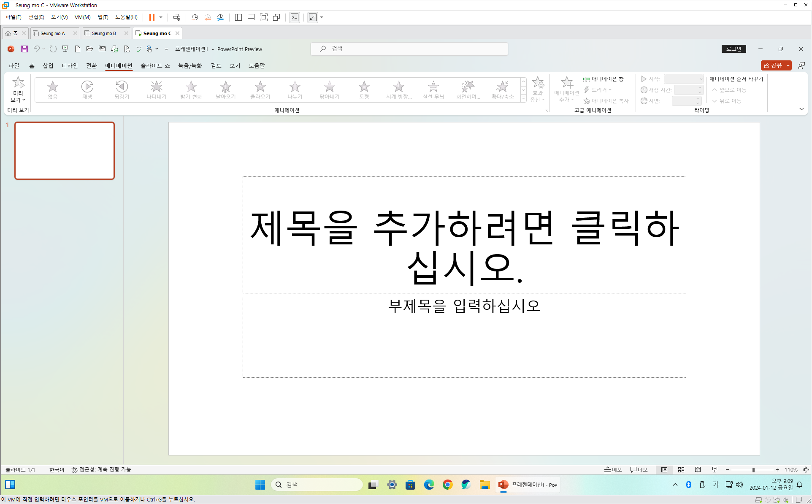Toggle the comments 메모 pane button
Viewport: 812px width, 504px height.
pyautogui.click(x=639, y=469)
